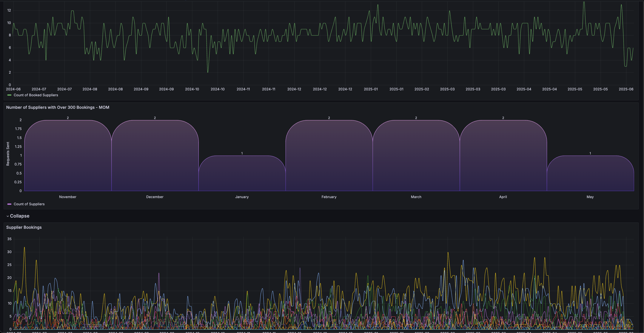Click the 0.75 y-axis tick label
644x333 pixels.
(x=18, y=164)
